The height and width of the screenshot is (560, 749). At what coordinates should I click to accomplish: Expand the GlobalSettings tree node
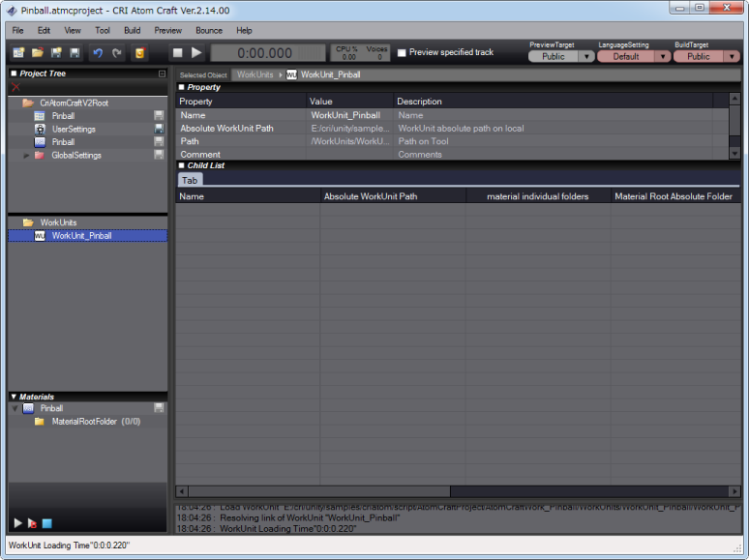[26, 155]
